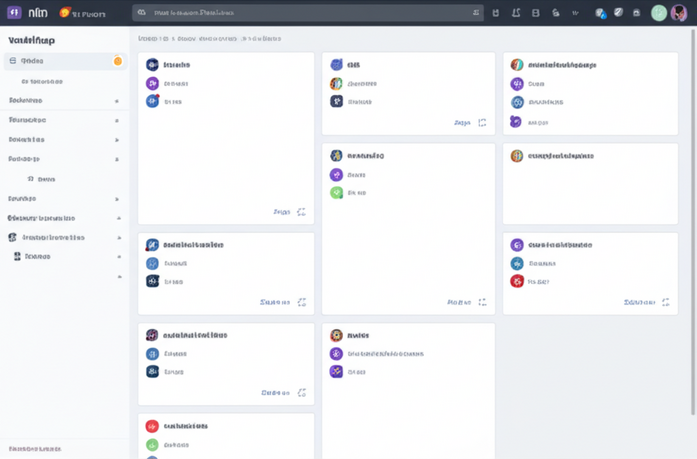Open the user profile photo avatar
The height and width of the screenshot is (459, 697).
tap(679, 13)
